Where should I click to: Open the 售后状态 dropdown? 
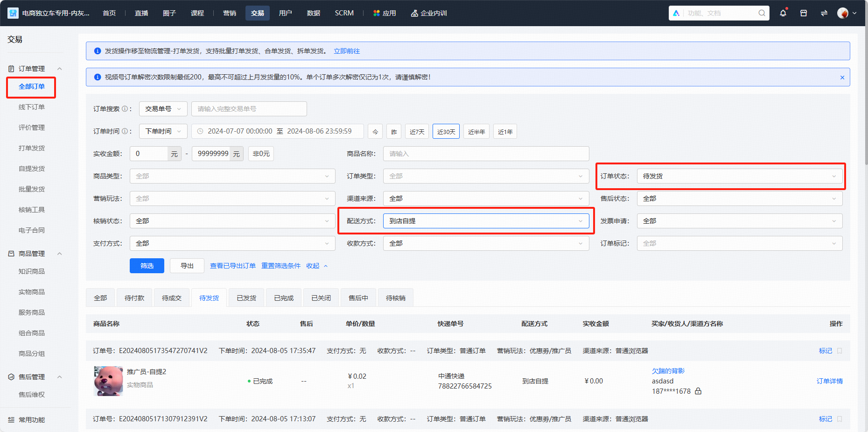(x=740, y=198)
